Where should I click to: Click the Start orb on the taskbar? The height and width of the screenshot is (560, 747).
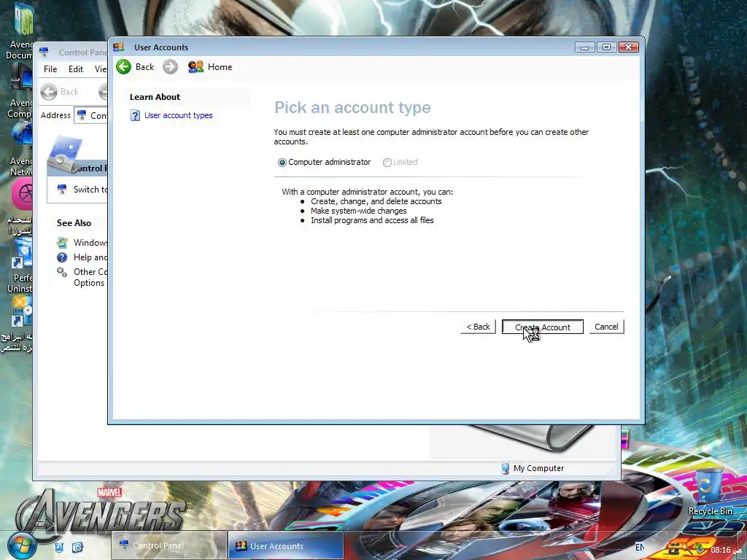tap(23, 545)
